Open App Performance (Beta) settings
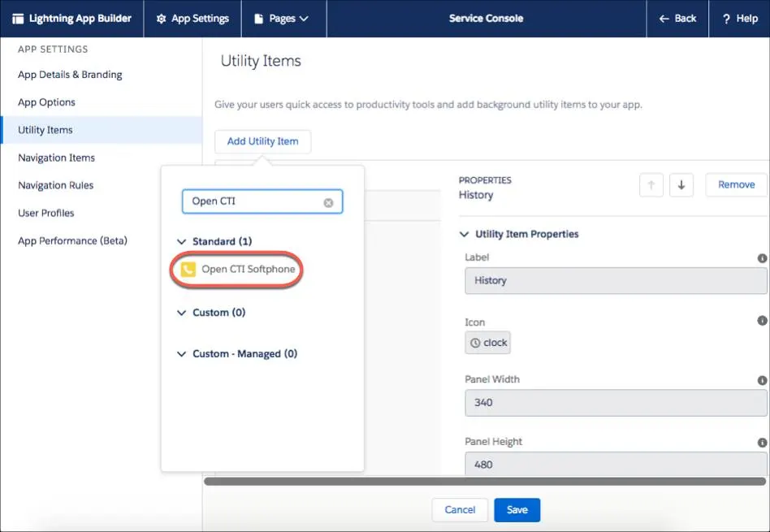 [72, 240]
